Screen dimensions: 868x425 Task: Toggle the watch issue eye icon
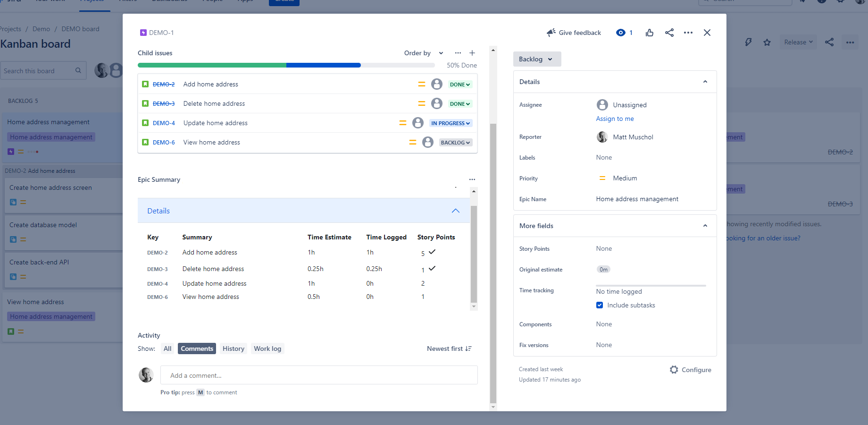[x=621, y=33]
